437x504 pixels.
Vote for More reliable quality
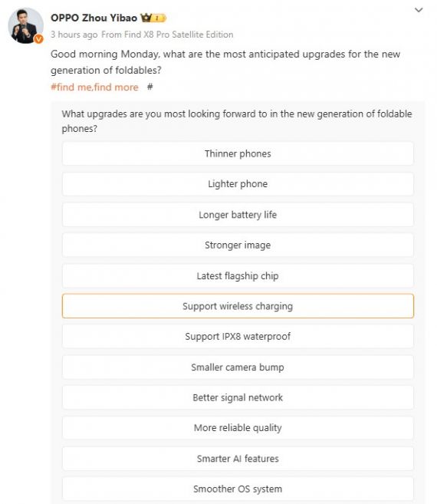238,428
